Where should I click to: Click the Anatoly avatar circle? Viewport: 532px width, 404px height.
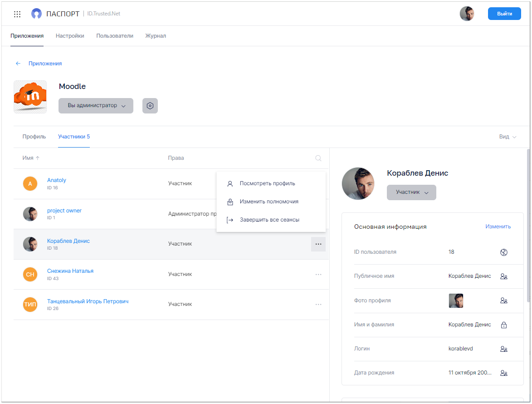point(30,184)
